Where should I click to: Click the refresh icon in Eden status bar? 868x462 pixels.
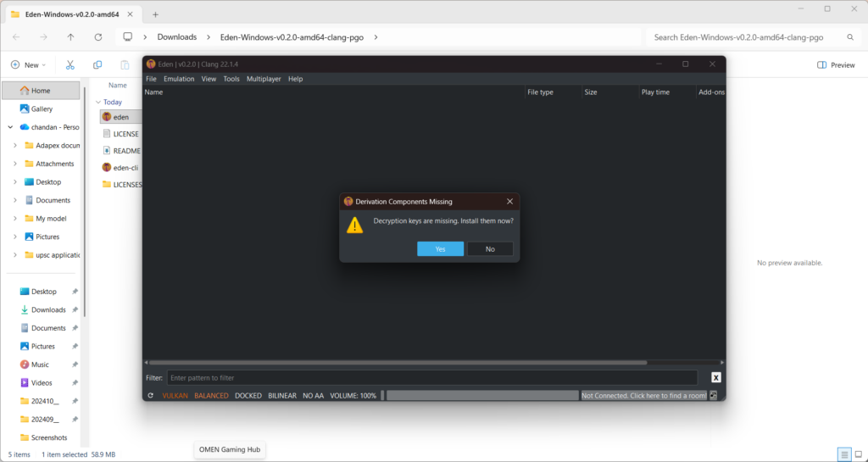151,396
